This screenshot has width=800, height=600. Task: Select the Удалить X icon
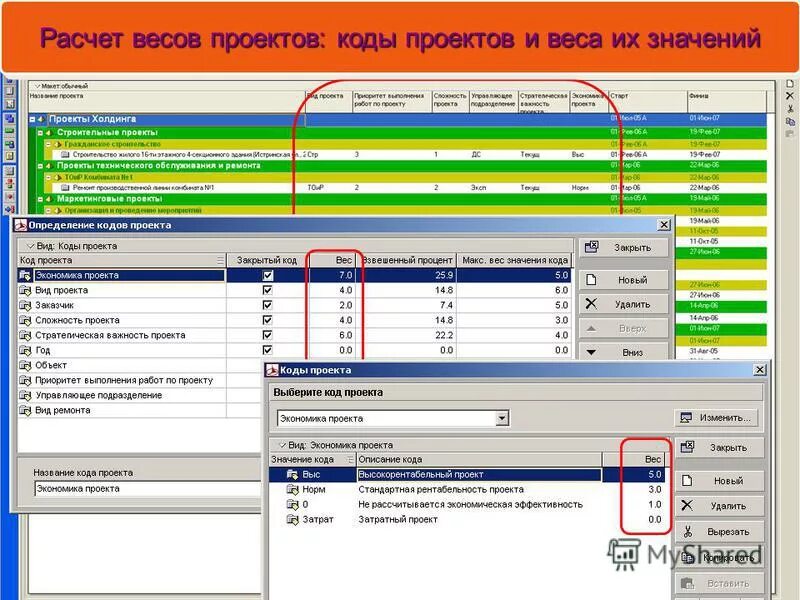pyautogui.click(x=592, y=303)
